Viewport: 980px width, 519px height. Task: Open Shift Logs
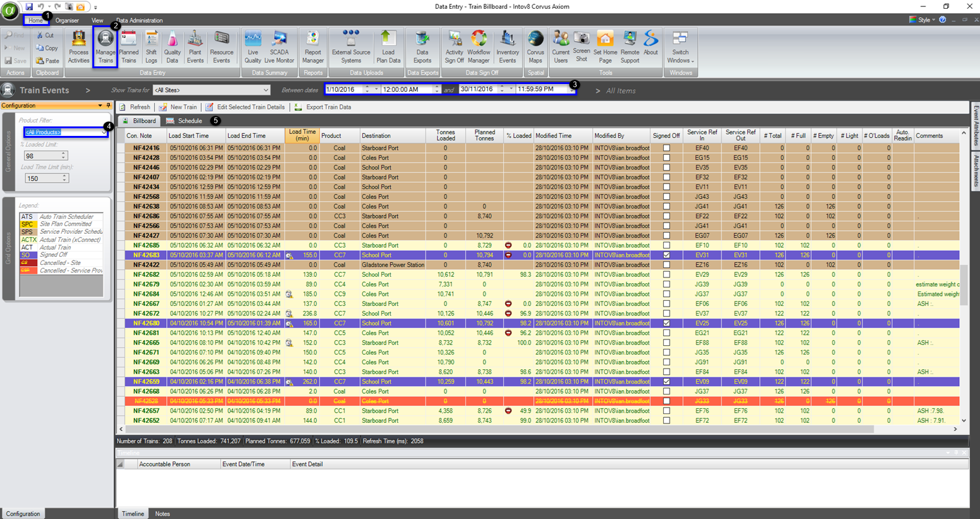pyautogui.click(x=151, y=47)
